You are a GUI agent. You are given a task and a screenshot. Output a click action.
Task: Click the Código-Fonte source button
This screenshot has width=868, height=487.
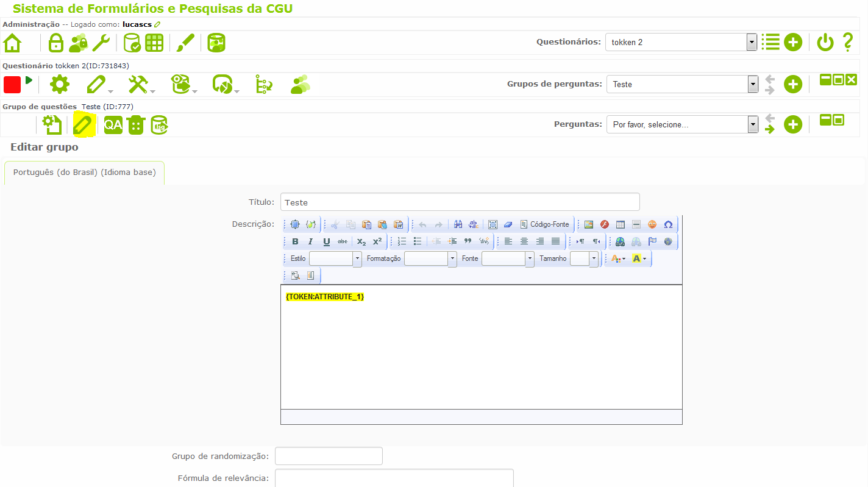[x=544, y=224]
